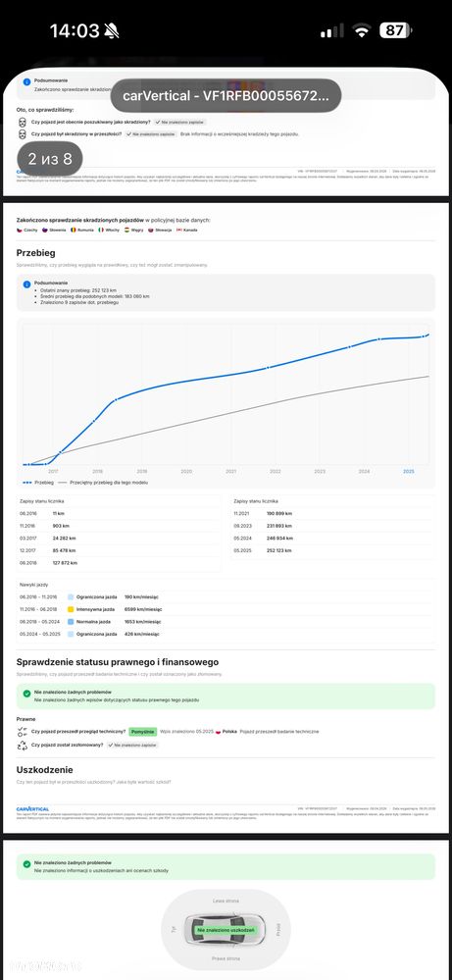Tap the Słowacja flag icon
The height and width of the screenshot is (980, 452).
click(150, 230)
